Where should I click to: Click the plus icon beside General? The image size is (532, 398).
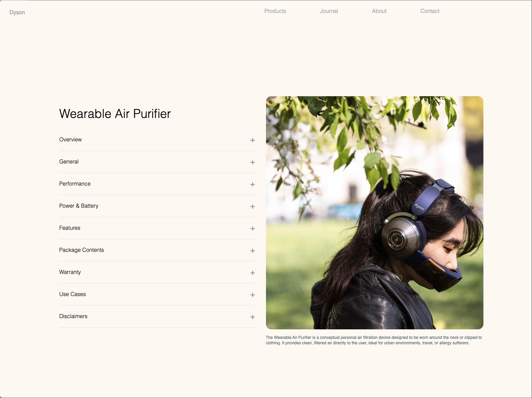click(252, 162)
